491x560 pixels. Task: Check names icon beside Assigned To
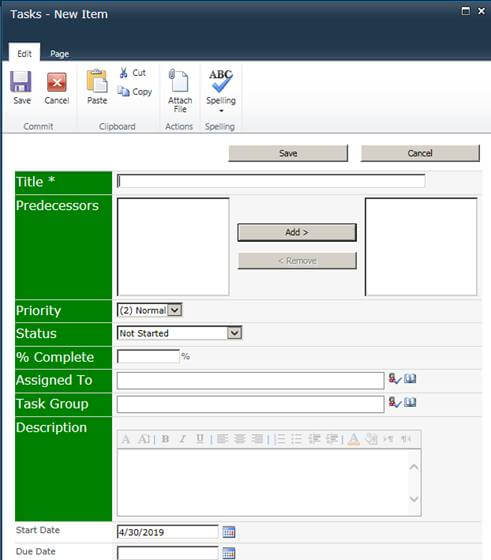(395, 379)
